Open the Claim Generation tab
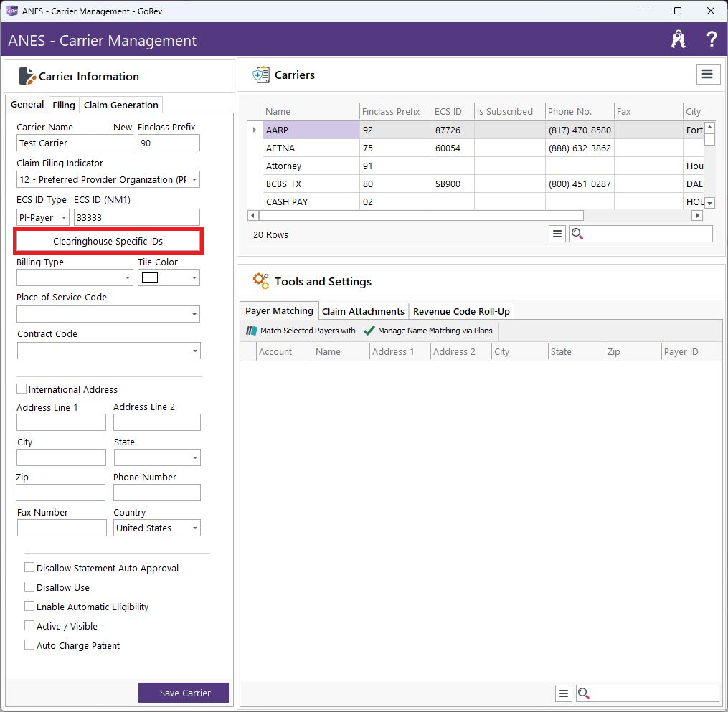This screenshot has width=728, height=712. (121, 105)
